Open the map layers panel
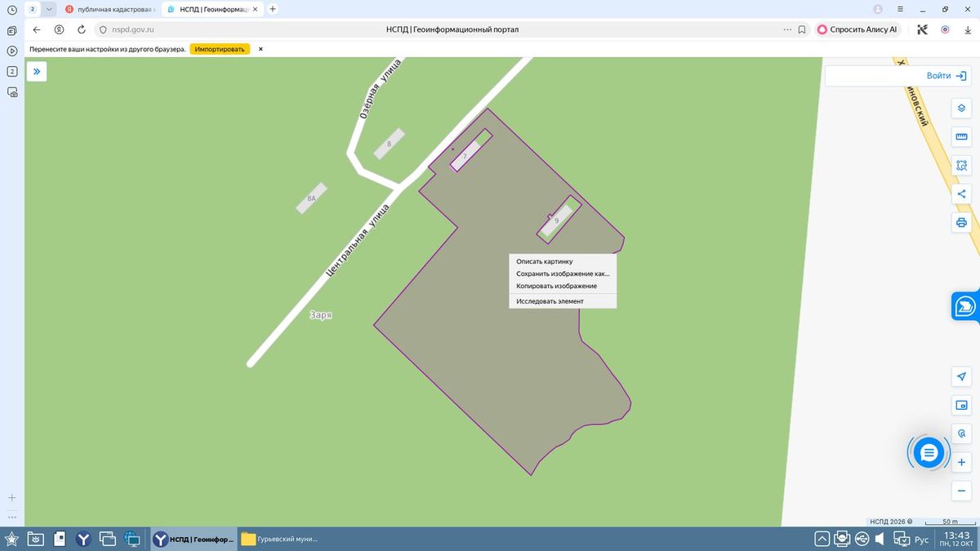The height and width of the screenshot is (551, 980). click(x=961, y=109)
